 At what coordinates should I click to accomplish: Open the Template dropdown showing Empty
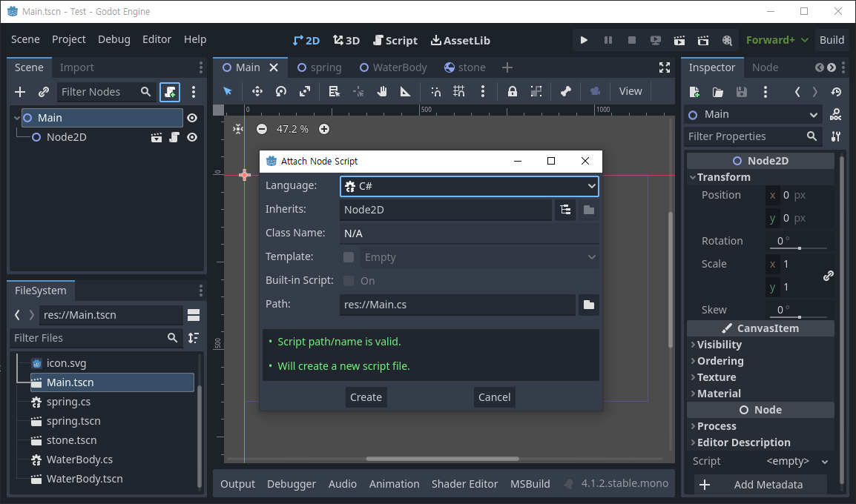click(x=478, y=257)
